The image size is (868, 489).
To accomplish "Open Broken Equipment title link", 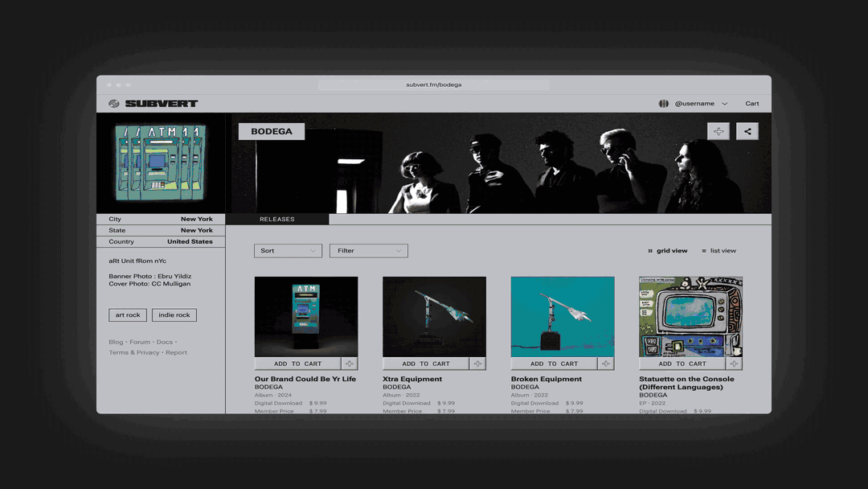I will (547, 380).
